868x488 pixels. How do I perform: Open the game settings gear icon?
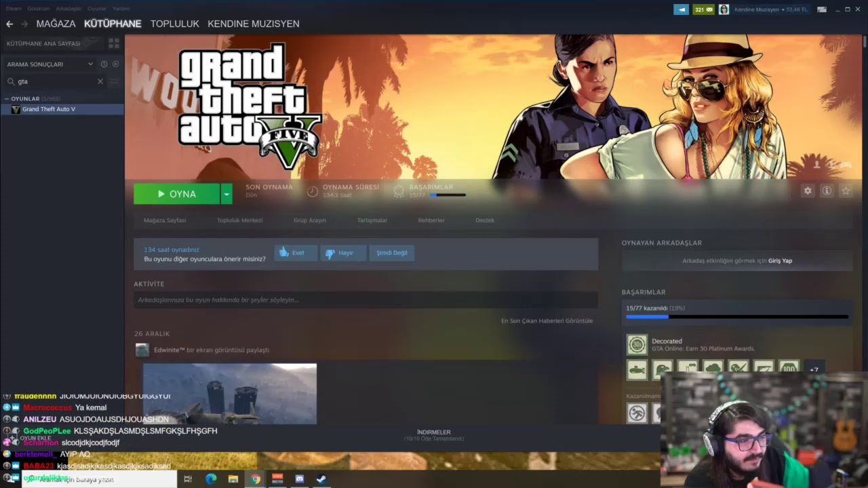click(808, 191)
